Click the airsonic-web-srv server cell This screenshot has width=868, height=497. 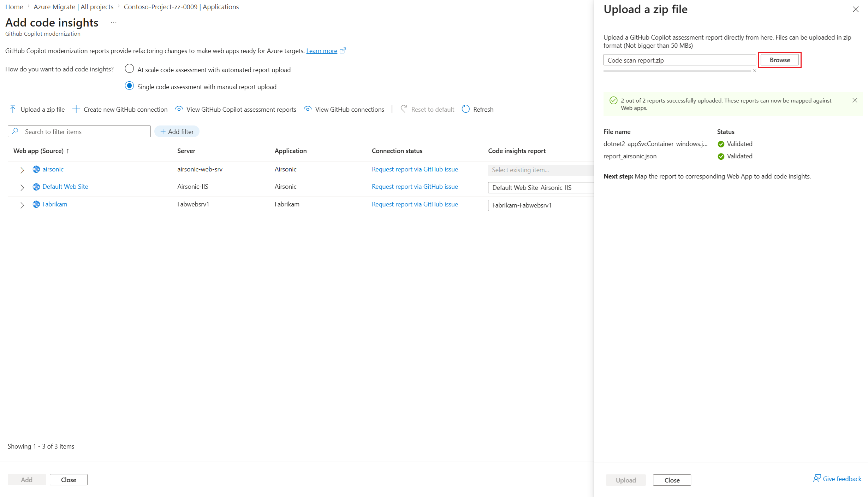point(200,169)
